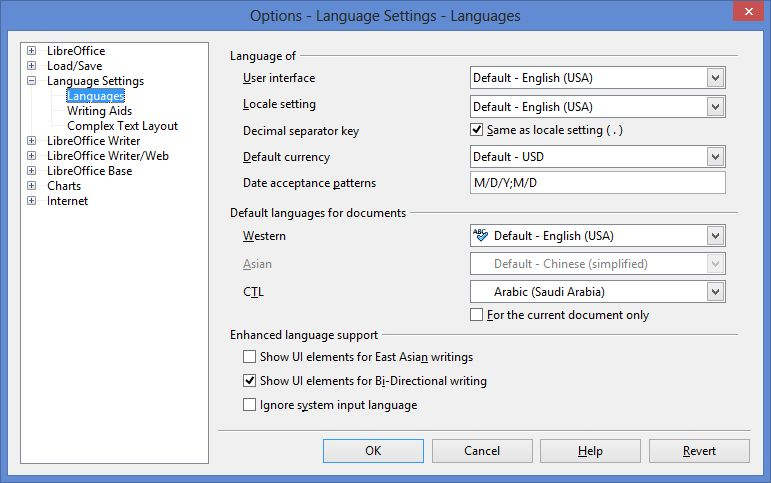Image resolution: width=771 pixels, height=483 pixels.
Task: Click the Date acceptance patterns field
Action: point(597,183)
